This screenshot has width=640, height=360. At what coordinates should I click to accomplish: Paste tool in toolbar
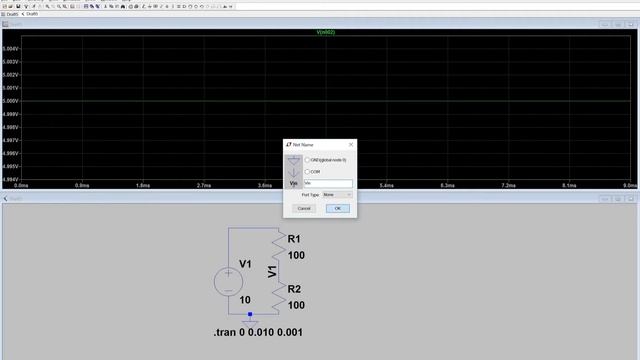(x=117, y=7)
